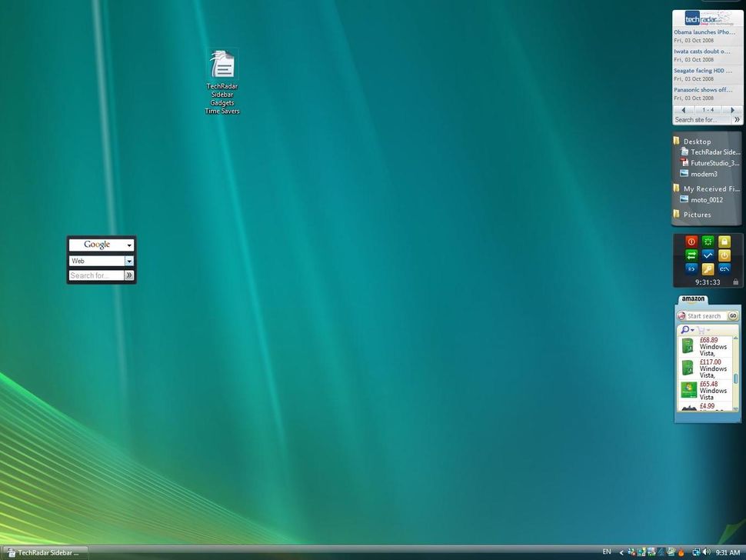Click the Search site for input box
This screenshot has height=560, width=746.
pos(704,120)
